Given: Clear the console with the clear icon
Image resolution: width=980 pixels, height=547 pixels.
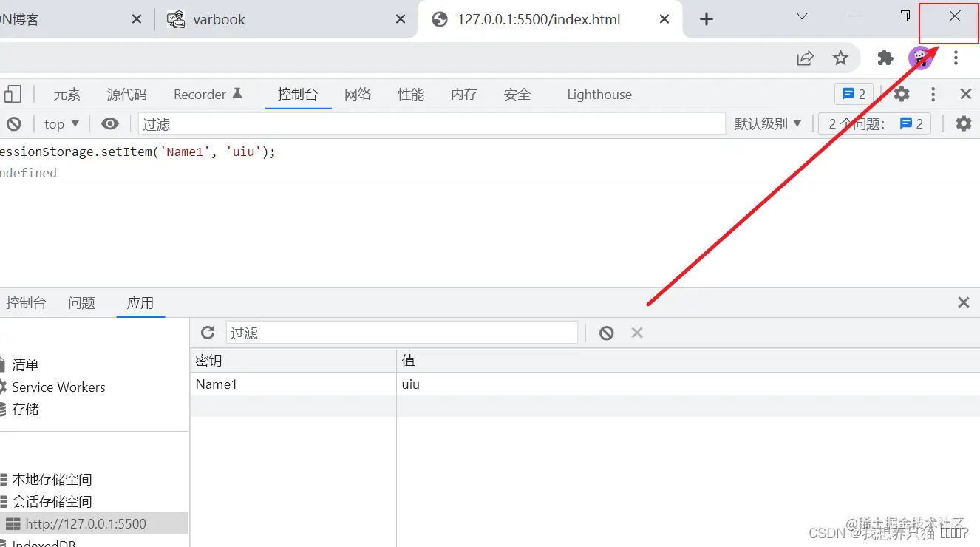Looking at the screenshot, I should [14, 123].
